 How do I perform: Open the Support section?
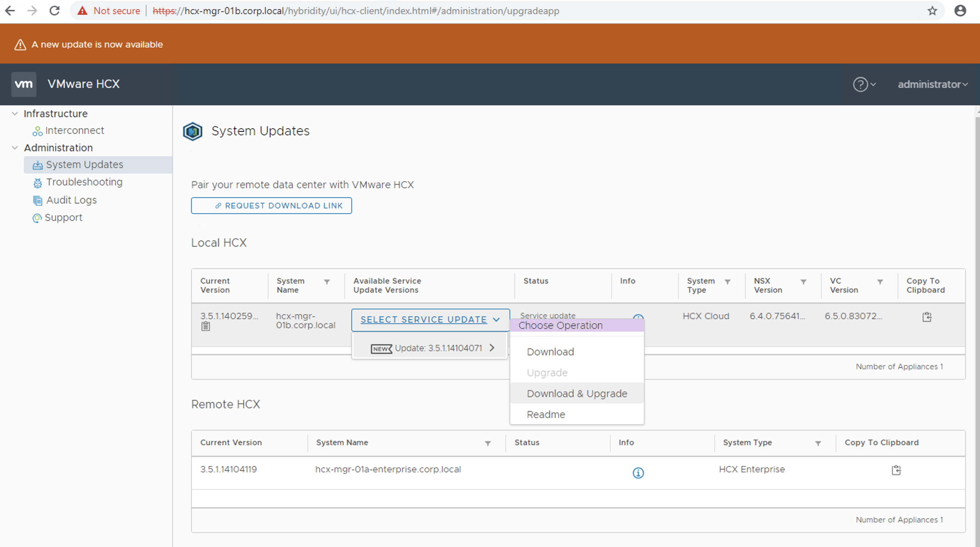(x=63, y=217)
